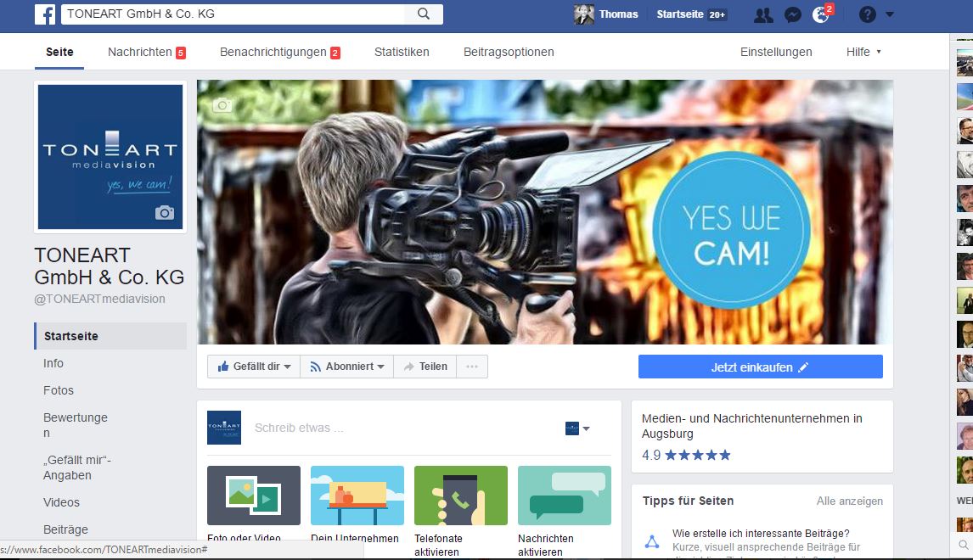Open Videos in left sidebar
973x560 pixels.
click(x=61, y=502)
